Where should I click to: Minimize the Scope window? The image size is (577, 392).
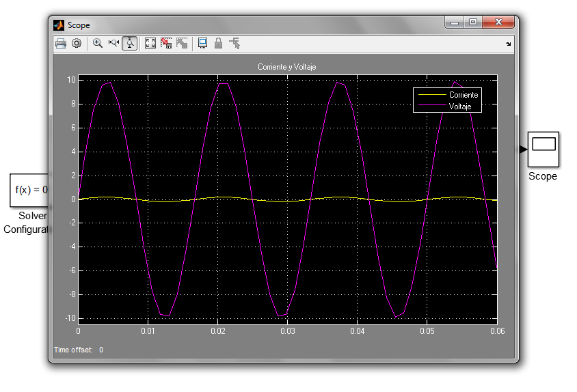[455, 22]
